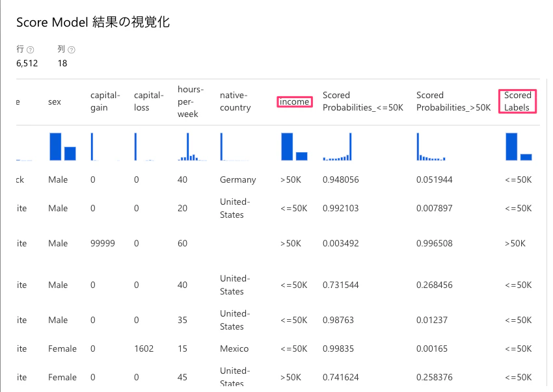The width and height of the screenshot is (553, 392).
Task: Click the 0.003492 probability value
Action: 341,243
